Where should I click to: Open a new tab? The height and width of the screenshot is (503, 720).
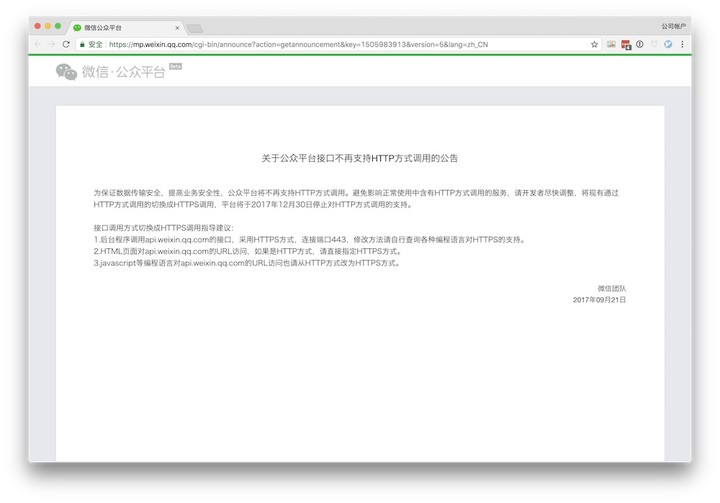195,28
